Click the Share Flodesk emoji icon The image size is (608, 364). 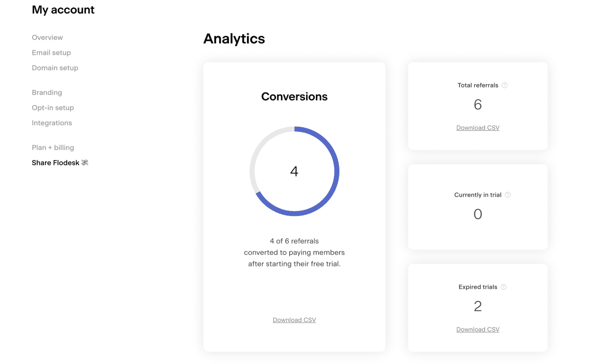coord(85,162)
